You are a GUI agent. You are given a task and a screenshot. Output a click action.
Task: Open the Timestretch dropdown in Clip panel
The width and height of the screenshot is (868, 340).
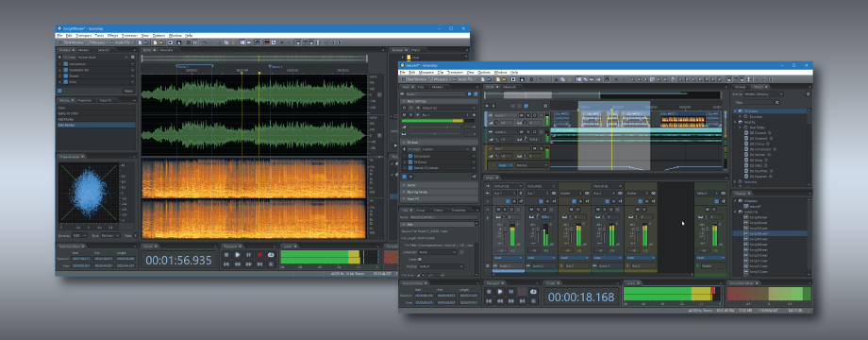[438, 252]
